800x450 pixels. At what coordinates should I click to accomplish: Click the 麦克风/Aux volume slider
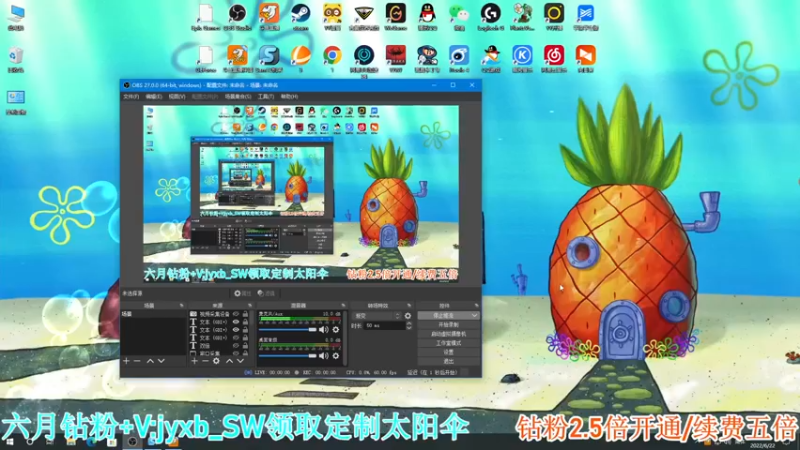[x=288, y=330]
